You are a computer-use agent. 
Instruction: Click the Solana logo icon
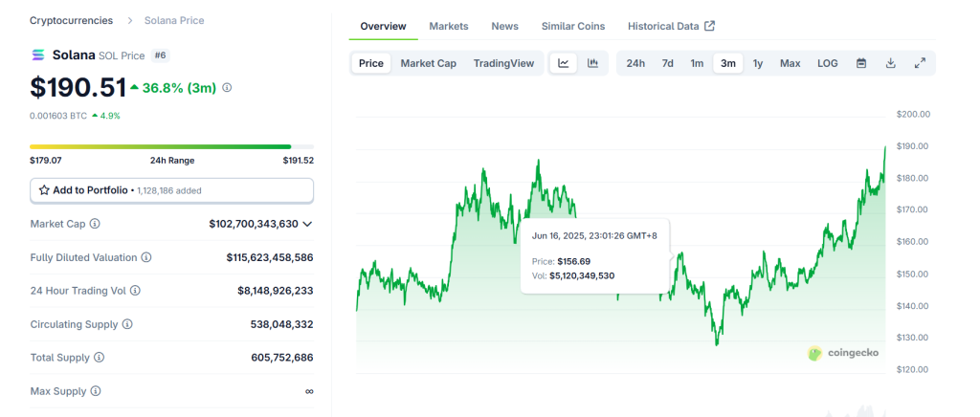38,55
